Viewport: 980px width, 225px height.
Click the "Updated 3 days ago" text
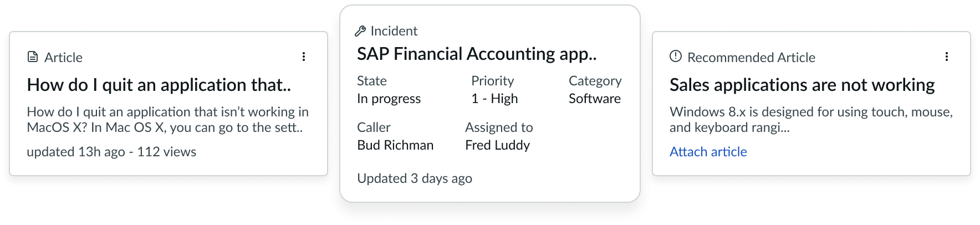(x=414, y=178)
